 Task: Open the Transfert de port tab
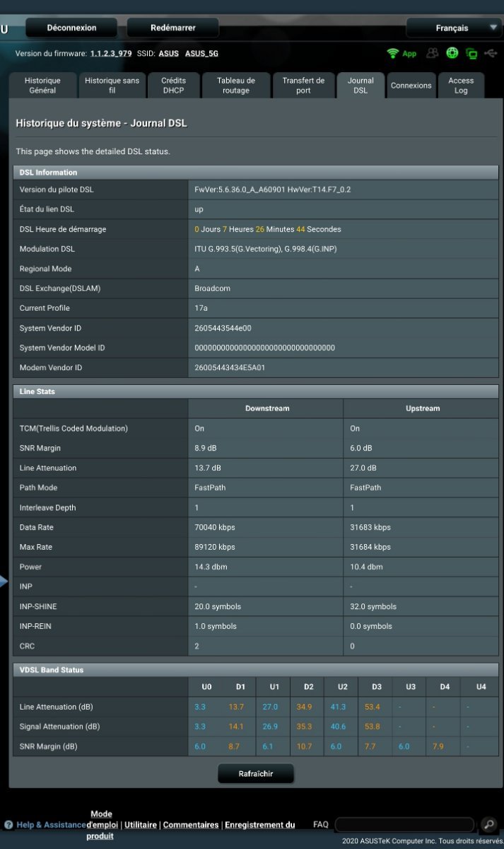click(303, 86)
